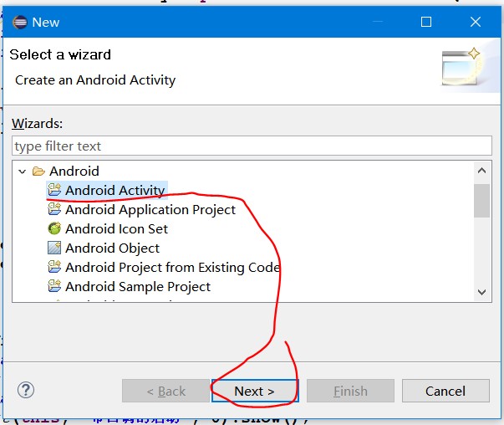Pick the Android Icon Set entry
The width and height of the screenshot is (504, 425).
(116, 228)
